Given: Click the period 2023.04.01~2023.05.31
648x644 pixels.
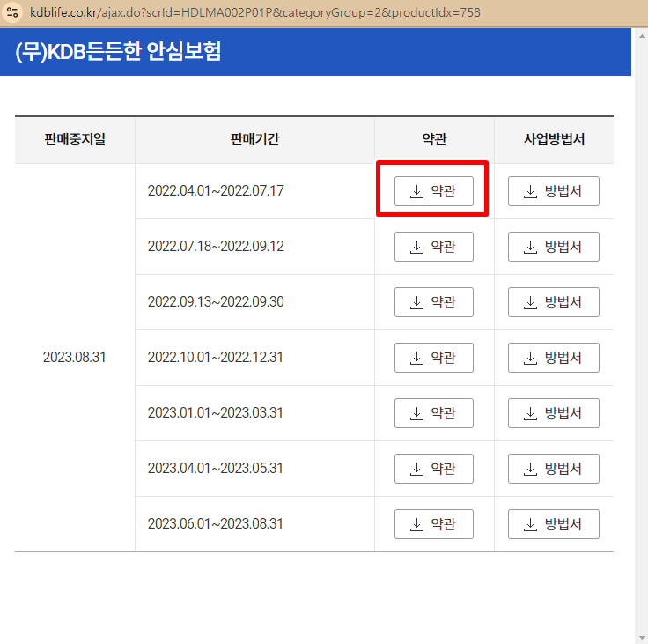Looking at the screenshot, I should (216, 468).
